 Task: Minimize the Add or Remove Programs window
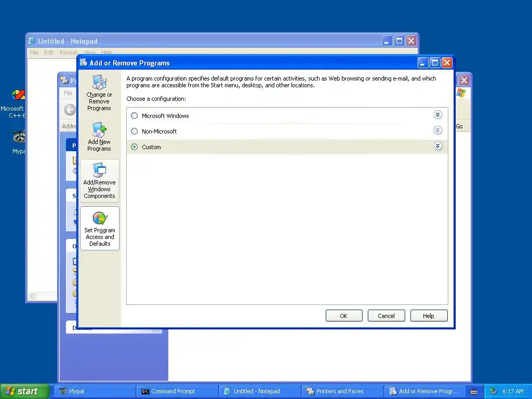pyautogui.click(x=422, y=63)
